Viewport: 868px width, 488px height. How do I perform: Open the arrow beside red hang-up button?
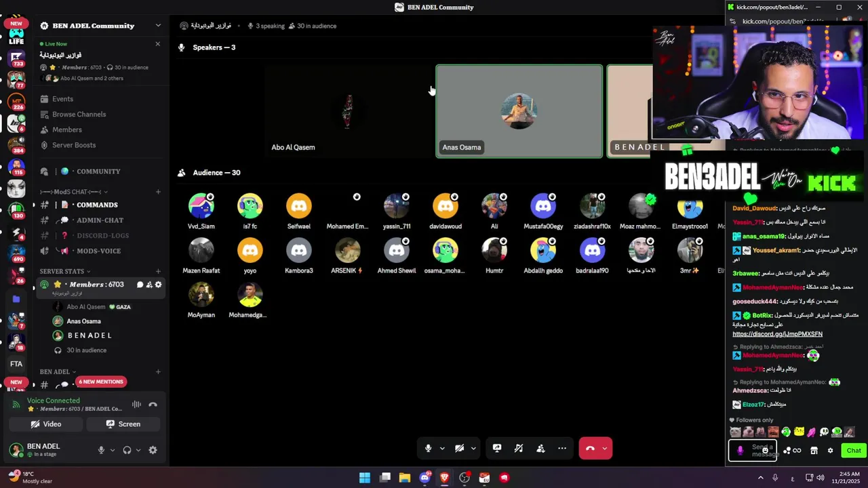605,448
